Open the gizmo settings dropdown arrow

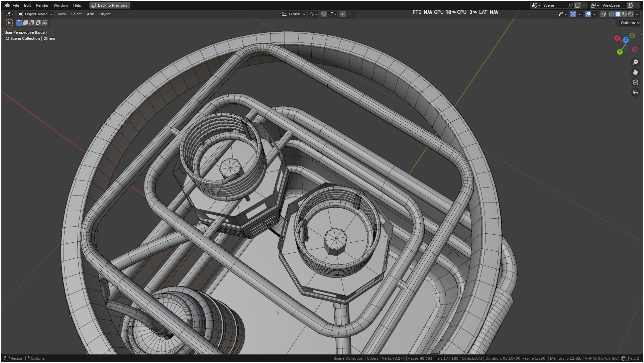click(579, 14)
